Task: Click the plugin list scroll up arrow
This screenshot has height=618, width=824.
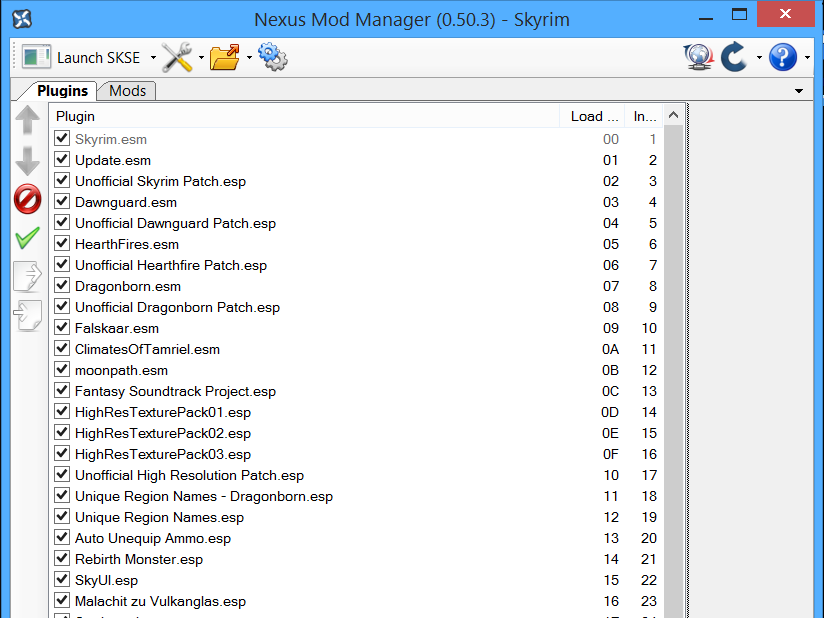Action: pos(673,116)
